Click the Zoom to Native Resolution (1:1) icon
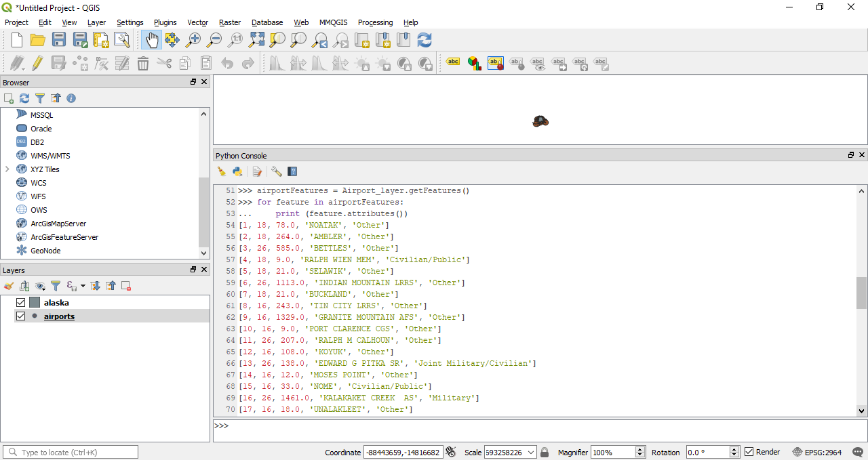Image resolution: width=868 pixels, height=460 pixels. tap(235, 40)
